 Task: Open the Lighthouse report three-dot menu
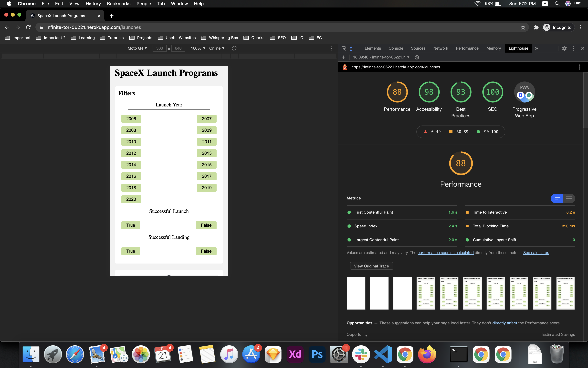[x=580, y=67]
